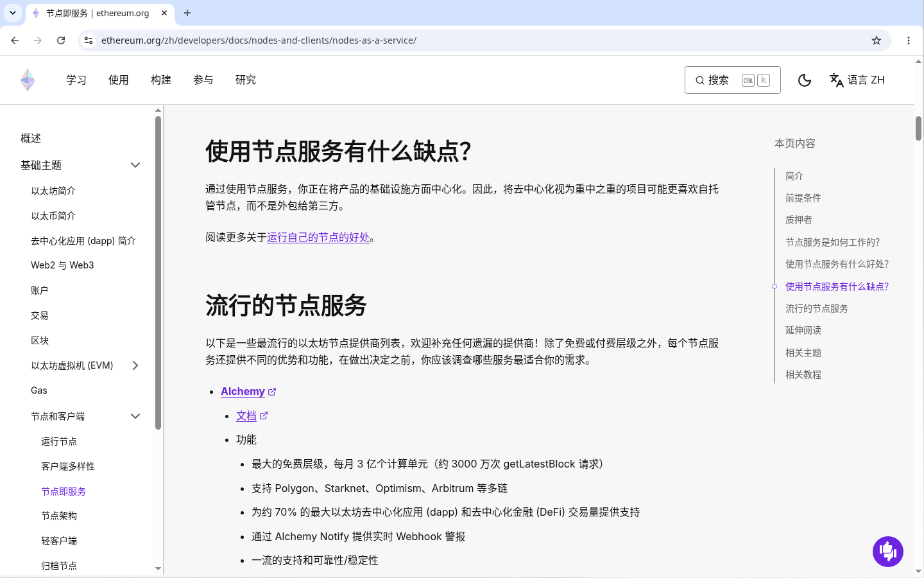Expand the 以太坊虚拟机 (EVM) sidebar section
Image resolution: width=924 pixels, height=578 pixels.
tap(135, 365)
